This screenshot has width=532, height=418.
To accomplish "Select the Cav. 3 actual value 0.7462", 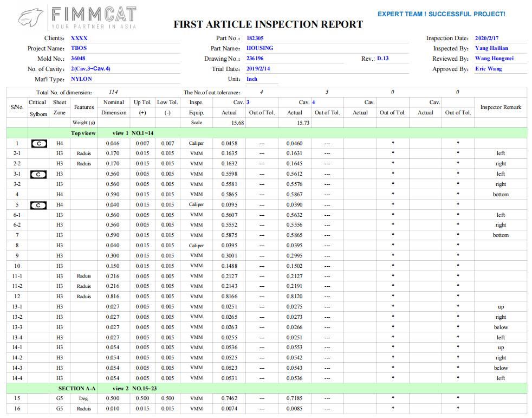I will pos(229,398).
